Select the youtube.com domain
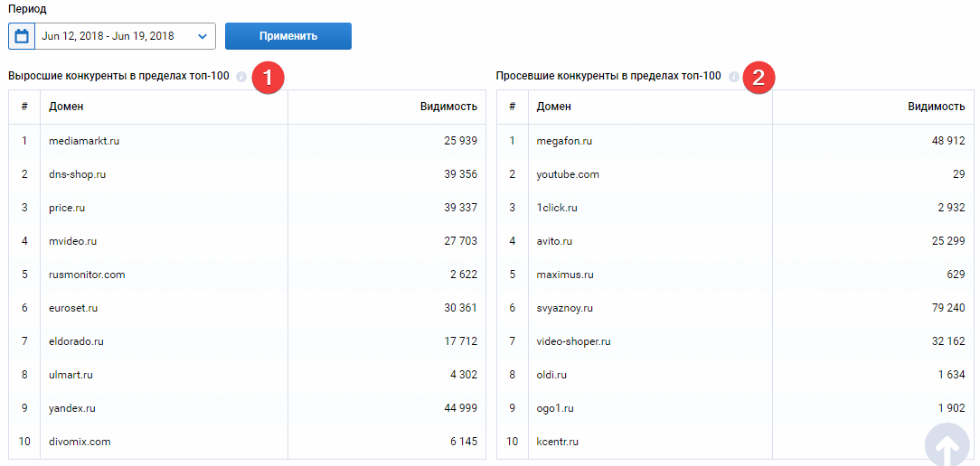Image resolution: width=980 pixels, height=466 pixels. coord(568,174)
